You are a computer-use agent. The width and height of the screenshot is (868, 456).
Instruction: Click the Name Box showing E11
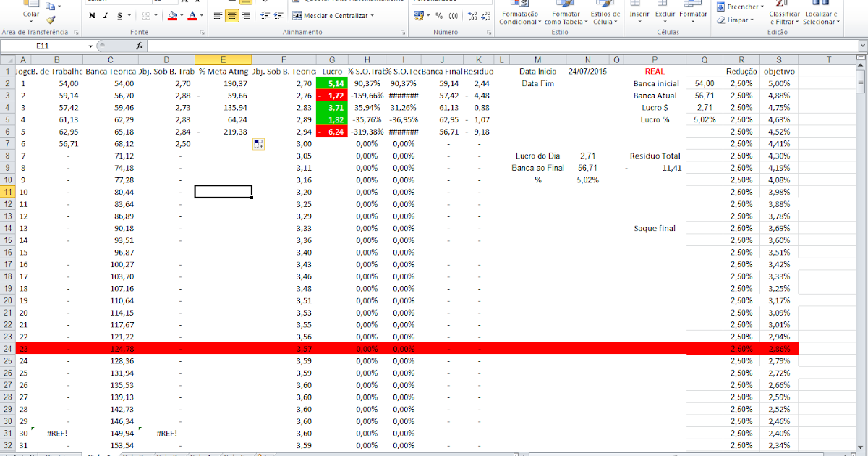(x=43, y=46)
